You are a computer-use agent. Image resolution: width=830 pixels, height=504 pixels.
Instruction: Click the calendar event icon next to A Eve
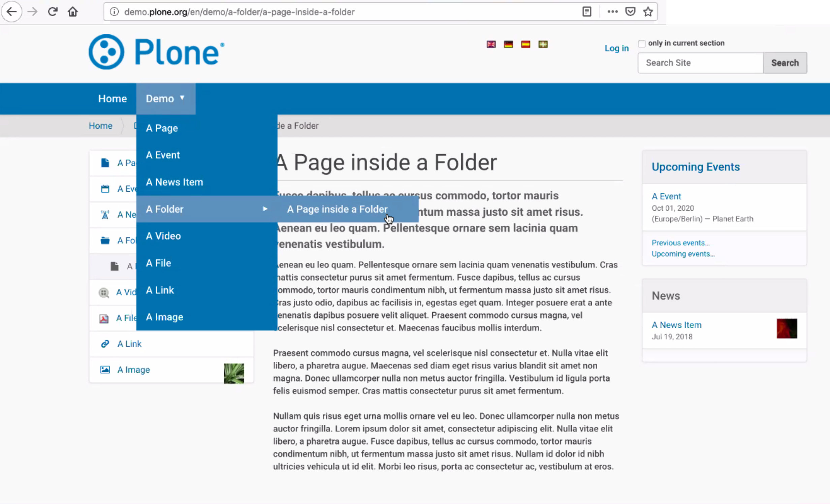[105, 189]
